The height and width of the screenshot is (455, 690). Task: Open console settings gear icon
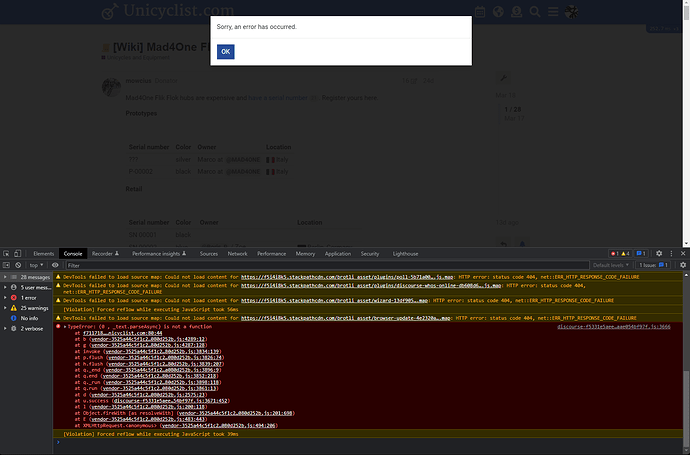click(x=683, y=265)
